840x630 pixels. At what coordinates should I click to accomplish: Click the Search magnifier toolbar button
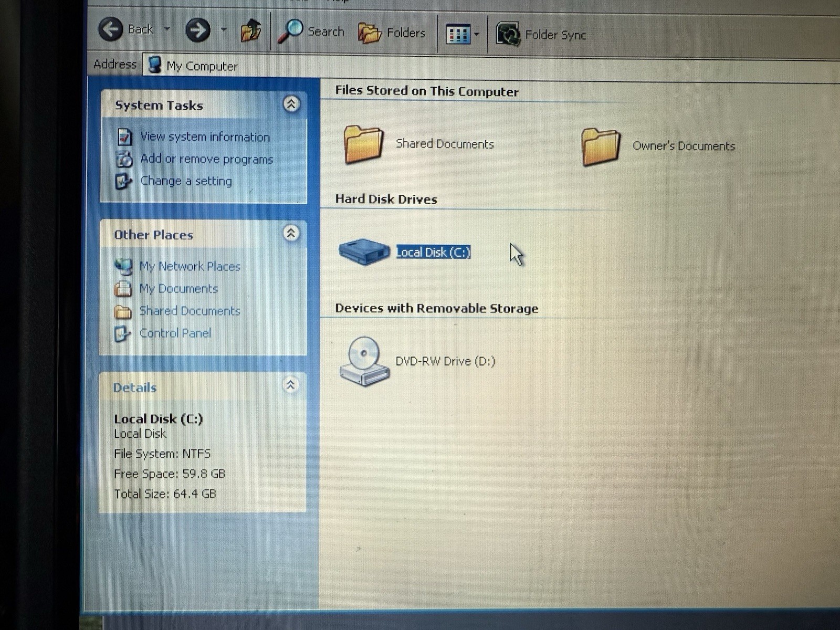(x=311, y=31)
